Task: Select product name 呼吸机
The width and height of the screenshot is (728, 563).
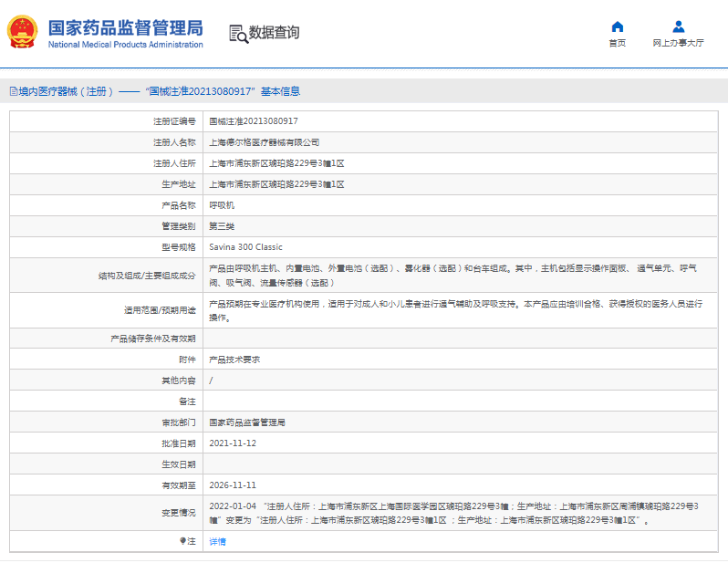Action: pos(222,205)
